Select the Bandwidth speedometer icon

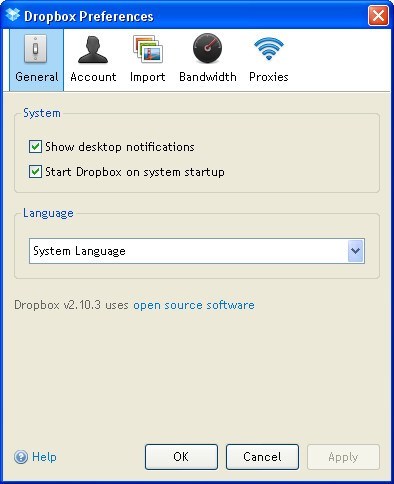[207, 48]
